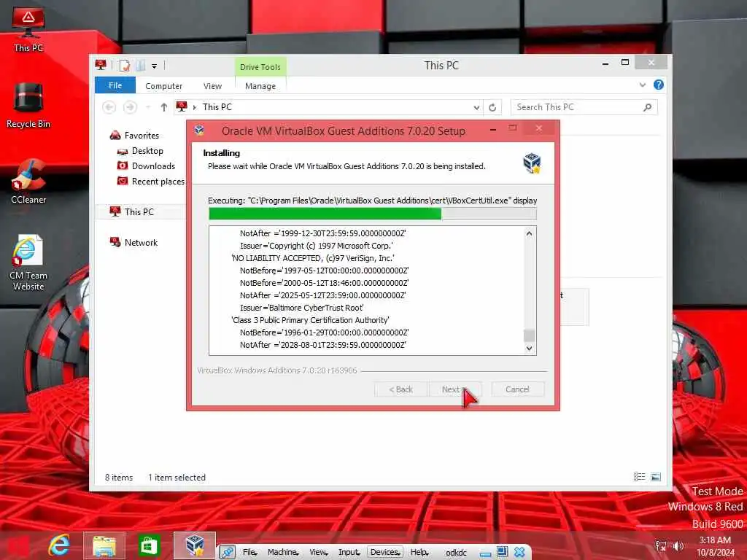The height and width of the screenshot is (560, 747).
Task: Expand the address bar history dropdown
Action: (x=476, y=108)
